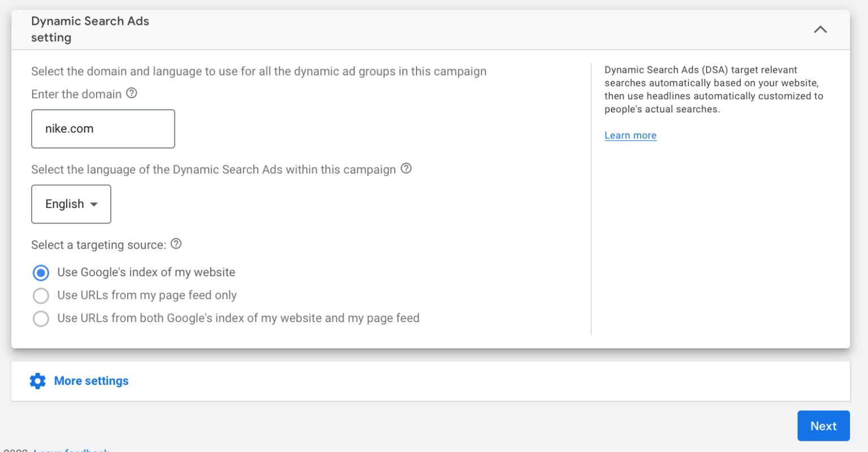Click label text "Use Google's index of my website"
The width and height of the screenshot is (868, 452).
(146, 272)
